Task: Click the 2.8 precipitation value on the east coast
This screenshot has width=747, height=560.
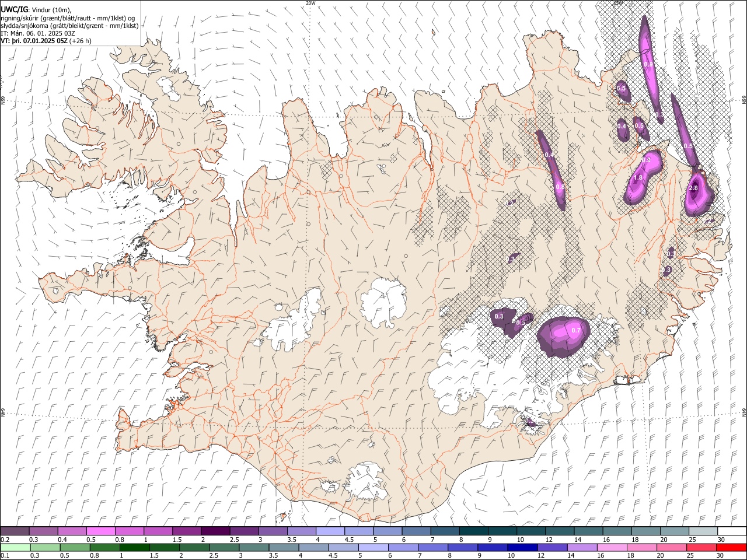Action: (693, 188)
